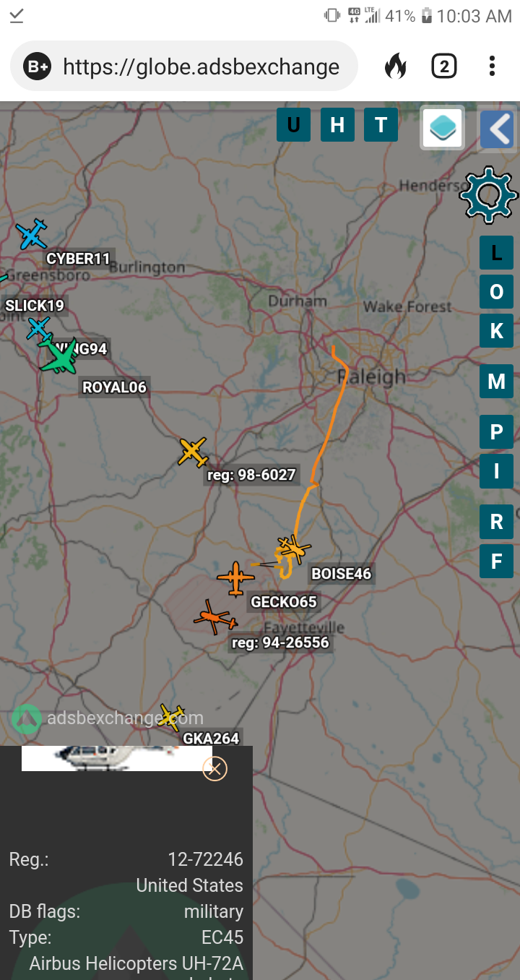The height and width of the screenshot is (980, 520).
Task: Collapse sidebar with the left chevron arrow
Action: coord(498,129)
